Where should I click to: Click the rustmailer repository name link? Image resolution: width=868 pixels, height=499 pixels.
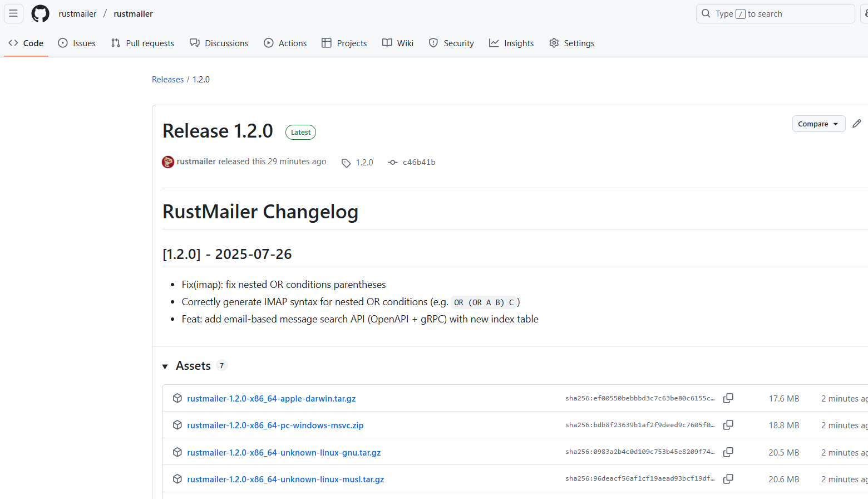click(133, 13)
